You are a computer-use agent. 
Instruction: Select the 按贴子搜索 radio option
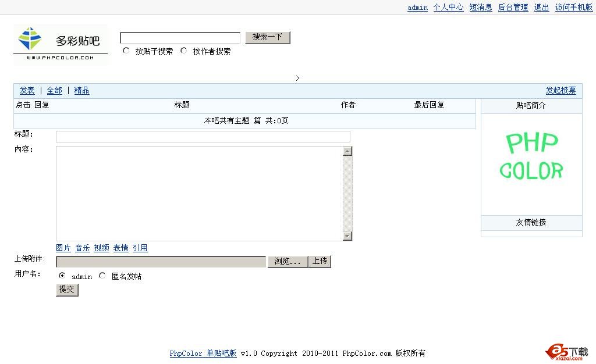tap(126, 51)
